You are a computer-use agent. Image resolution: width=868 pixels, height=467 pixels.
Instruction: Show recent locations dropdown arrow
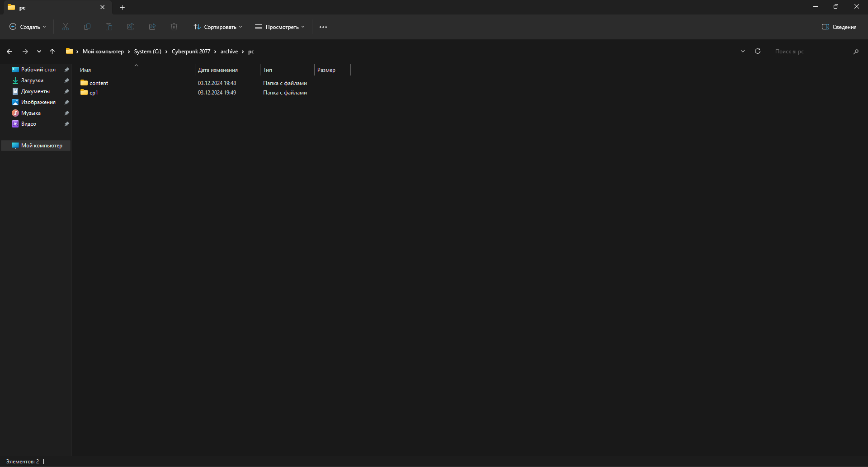click(x=39, y=52)
